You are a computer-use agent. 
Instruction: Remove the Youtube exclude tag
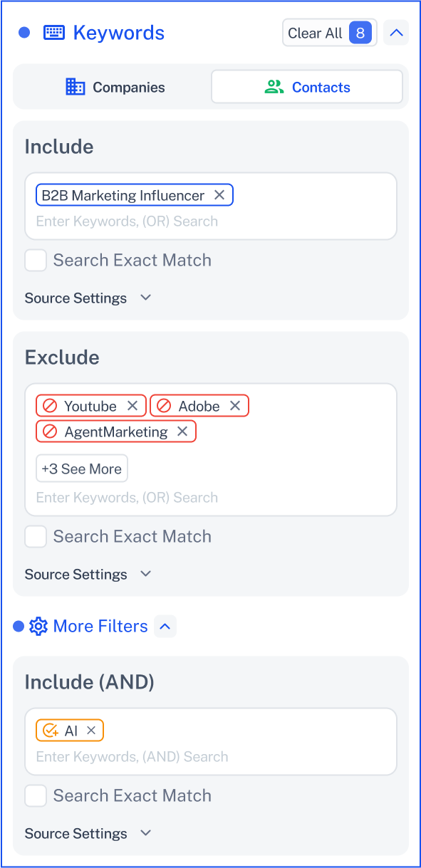pyautogui.click(x=132, y=406)
